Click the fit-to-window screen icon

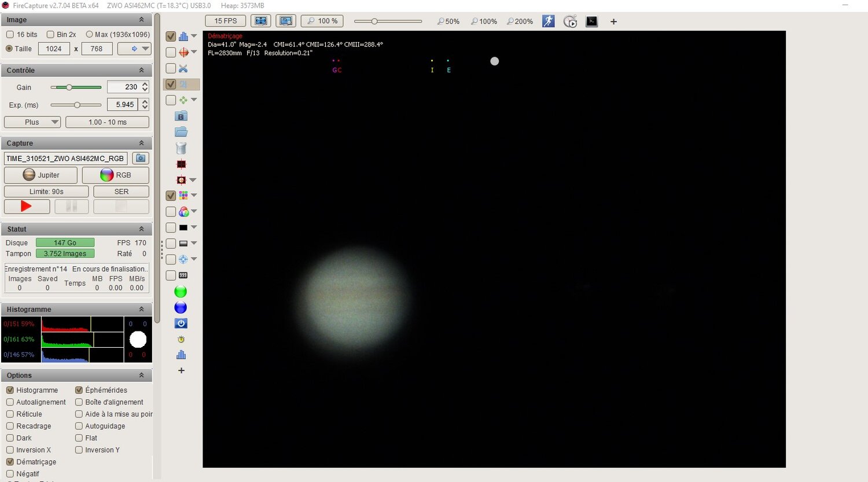(262, 21)
